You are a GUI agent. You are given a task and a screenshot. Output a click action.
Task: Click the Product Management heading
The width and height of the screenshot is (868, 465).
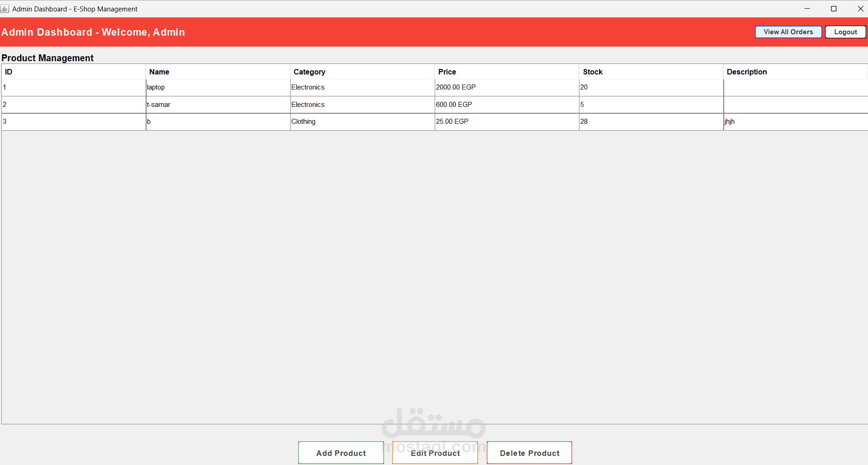coord(47,58)
